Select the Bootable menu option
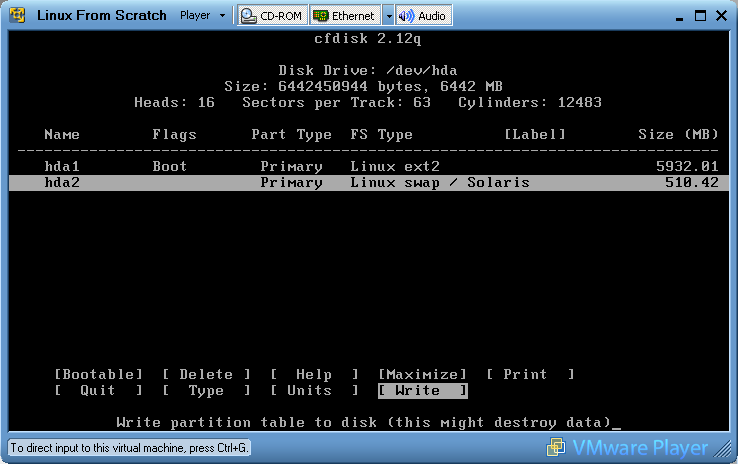This screenshot has width=738, height=464. [x=98, y=375]
